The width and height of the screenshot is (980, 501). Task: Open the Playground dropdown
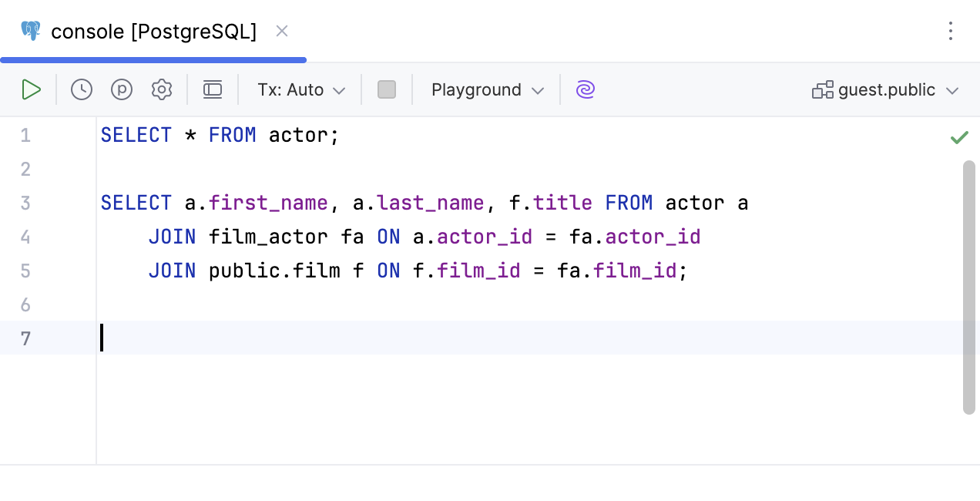tap(486, 89)
